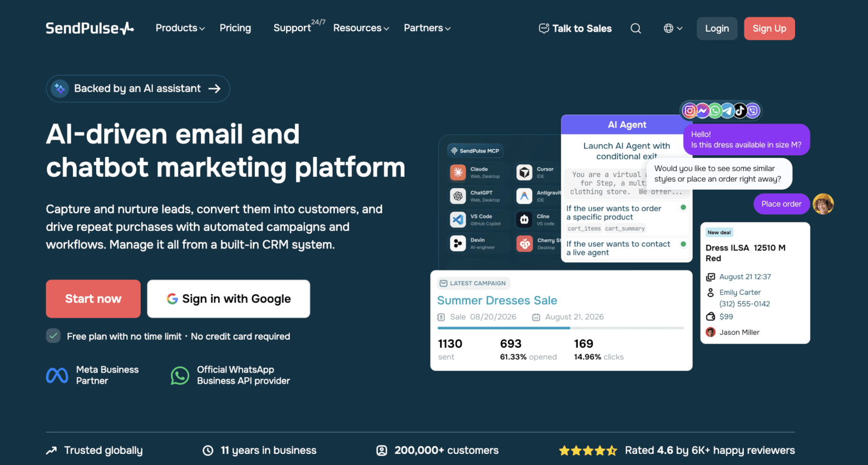Open the Support 24/7 page

click(x=299, y=27)
